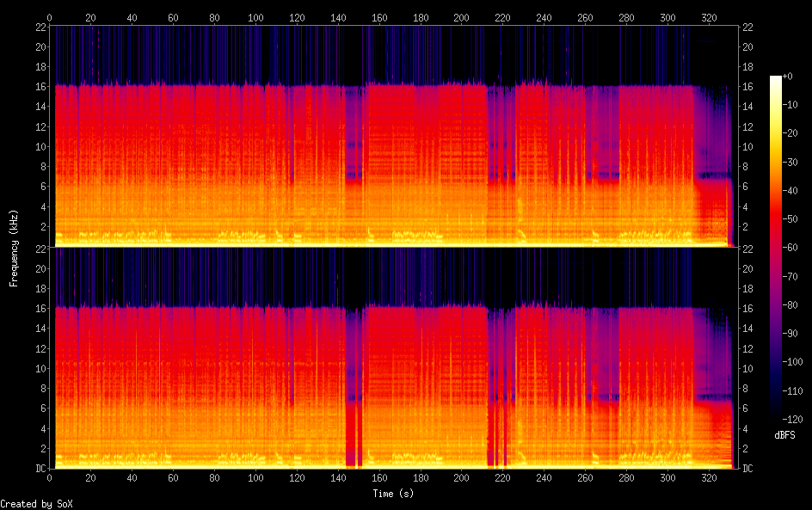
Task: Click the white top end of the dBFS color bar
Action: click(776, 78)
